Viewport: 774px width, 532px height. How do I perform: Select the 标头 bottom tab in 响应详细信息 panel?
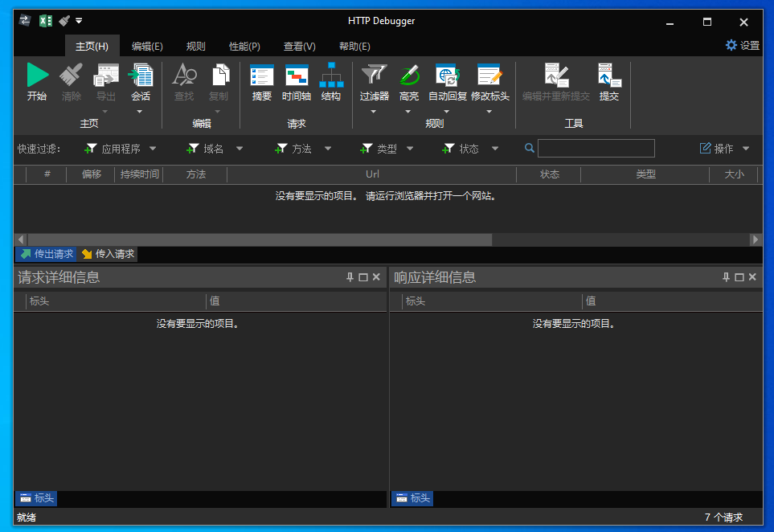412,498
